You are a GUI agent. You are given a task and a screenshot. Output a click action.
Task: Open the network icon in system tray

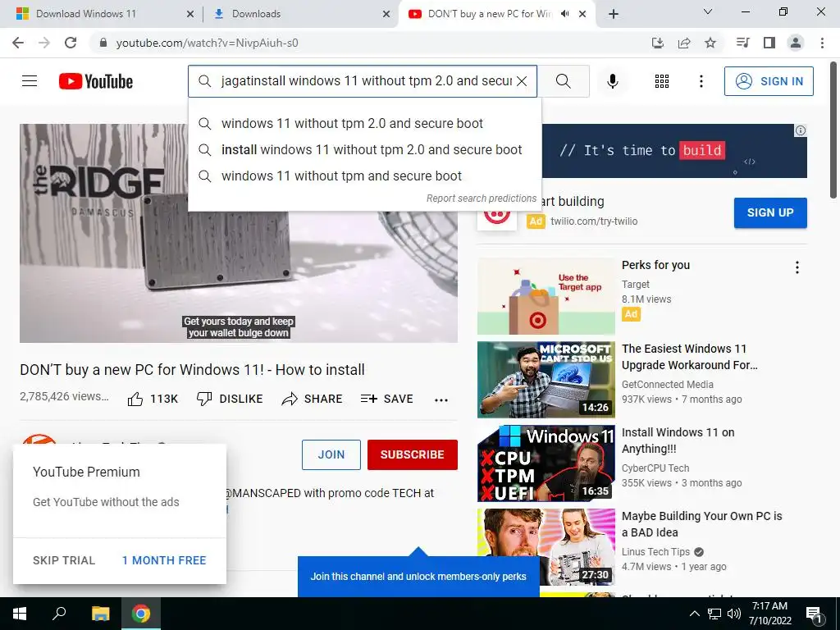(714, 614)
